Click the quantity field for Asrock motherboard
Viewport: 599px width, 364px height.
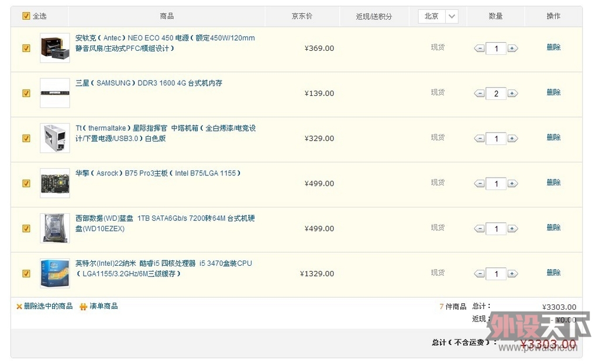pyautogui.click(x=496, y=183)
